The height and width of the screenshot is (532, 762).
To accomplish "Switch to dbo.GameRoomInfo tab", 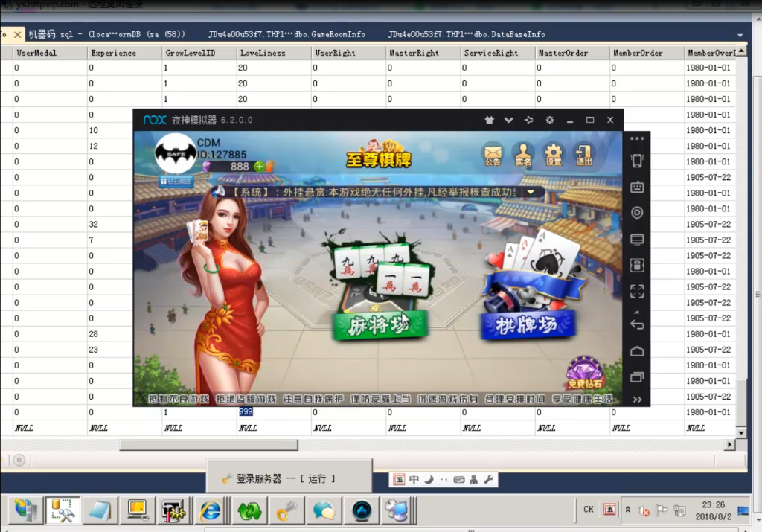I will [x=286, y=34].
